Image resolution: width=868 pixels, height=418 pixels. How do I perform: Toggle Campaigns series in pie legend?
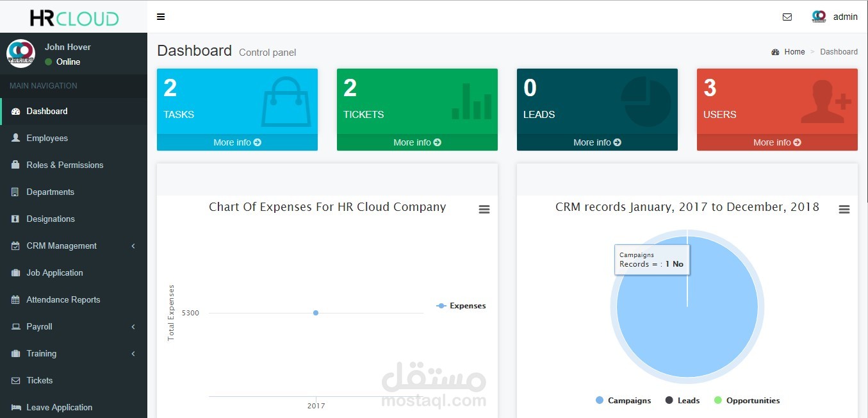[x=629, y=401]
